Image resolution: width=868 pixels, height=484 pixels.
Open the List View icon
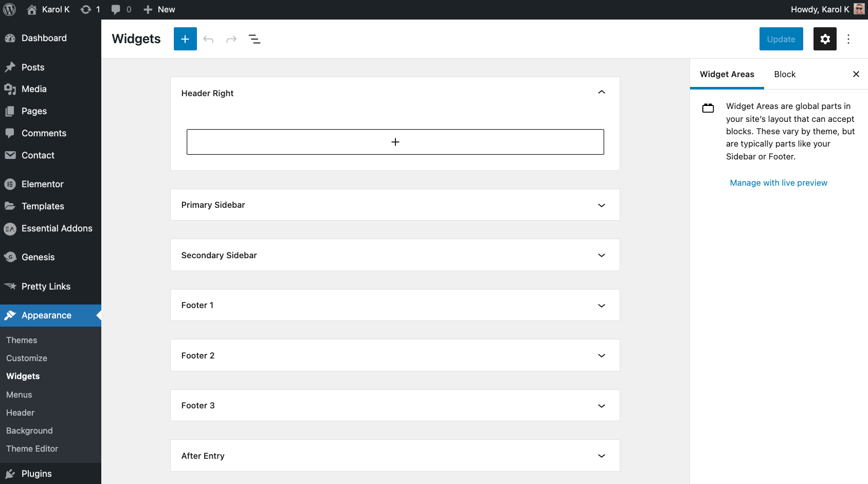[x=255, y=39]
